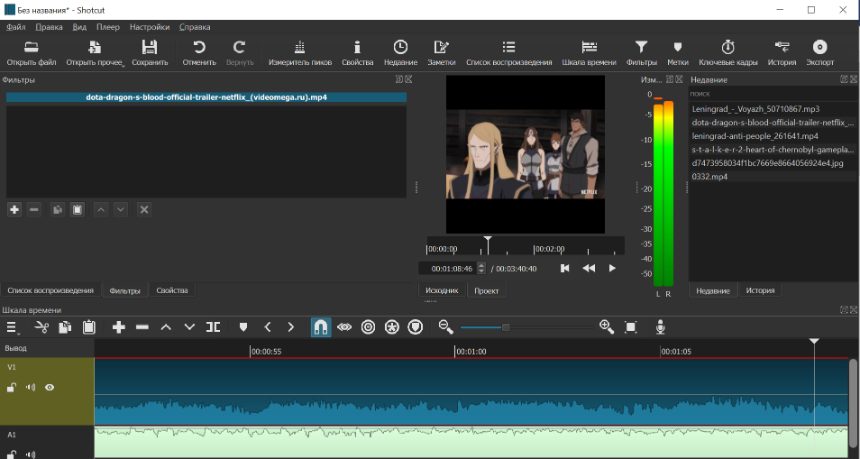This screenshot has width=860, height=459.
Task: Toggle timeline snapping magnet
Action: pyautogui.click(x=321, y=327)
